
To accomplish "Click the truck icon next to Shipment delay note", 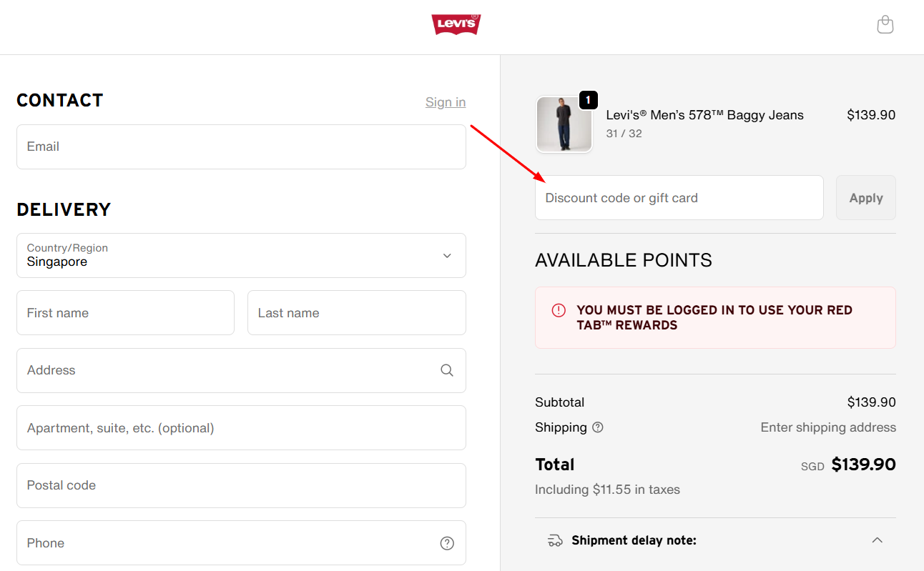I will (554, 540).
